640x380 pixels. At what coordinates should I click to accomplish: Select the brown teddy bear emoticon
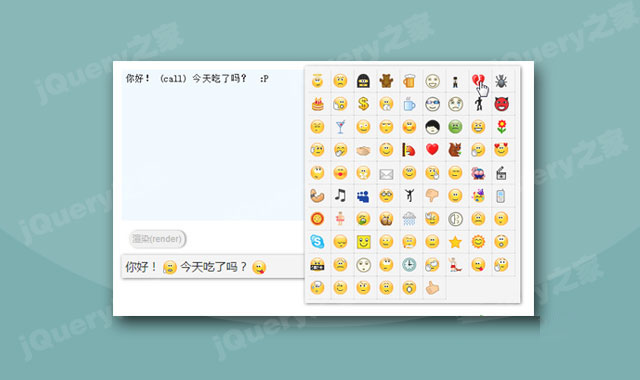[x=386, y=81]
